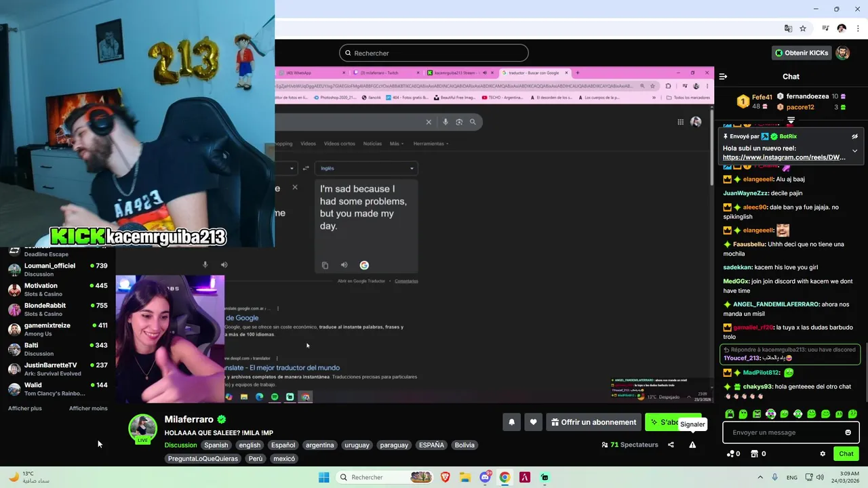Image resolution: width=868 pixels, height=488 pixels.
Task: Insert the first screaming green emote
Action: [x=730, y=413]
